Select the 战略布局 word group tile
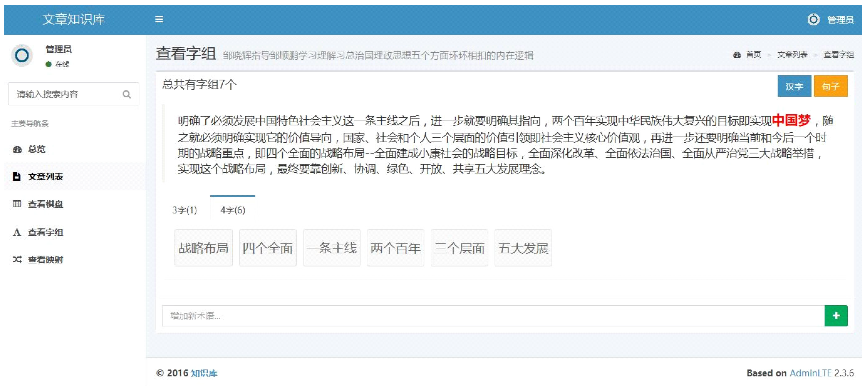868x392 pixels. 203,248
